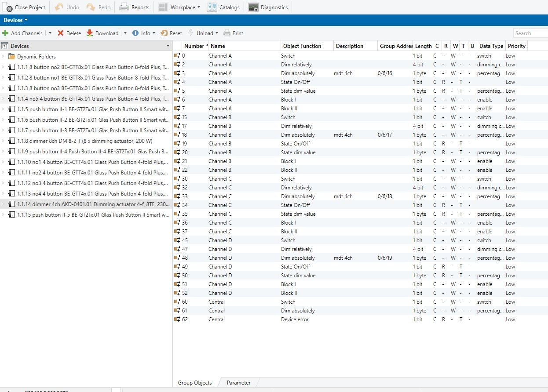Select Central Device error object row
The image size is (548, 392).
tap(294, 319)
